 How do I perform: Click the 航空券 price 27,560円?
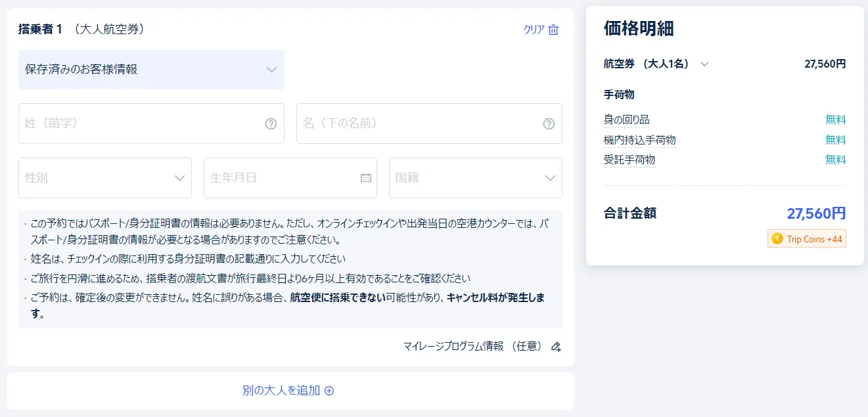[825, 64]
